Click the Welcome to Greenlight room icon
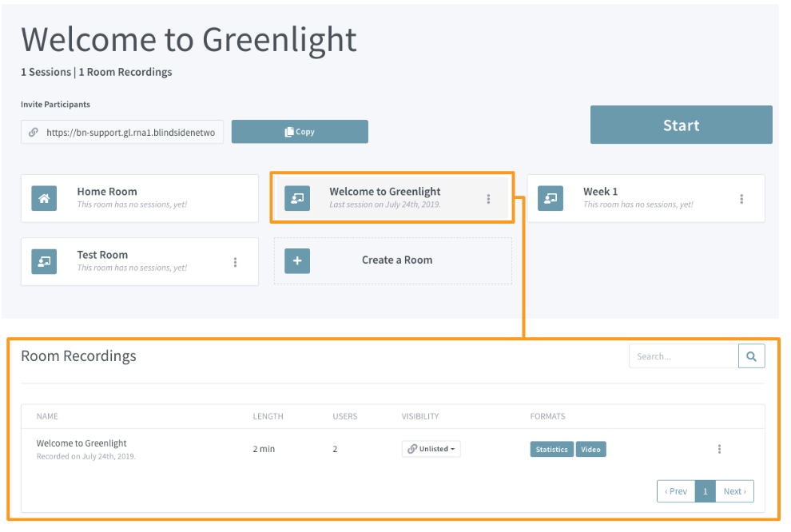Image resolution: width=791 pixels, height=532 pixels. (297, 198)
